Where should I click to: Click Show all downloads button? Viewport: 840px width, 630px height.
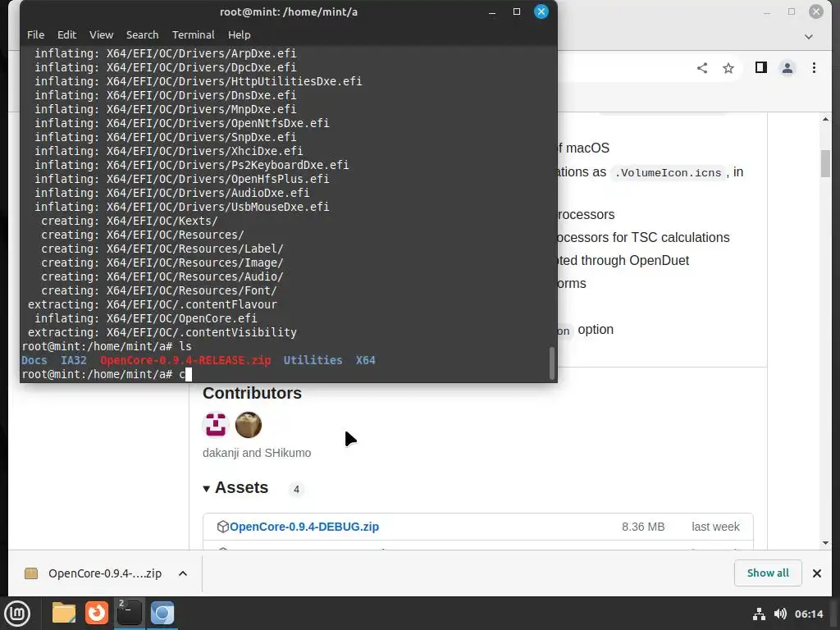(768, 573)
